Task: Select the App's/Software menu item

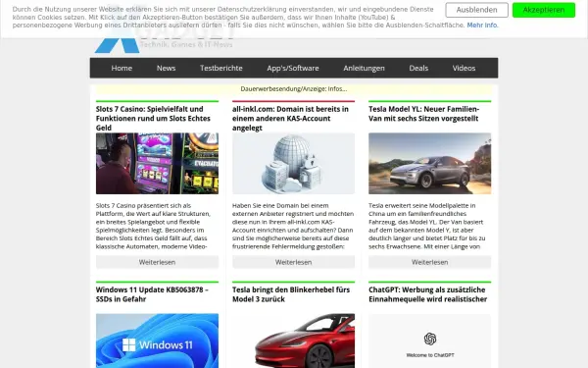Action: tap(293, 68)
